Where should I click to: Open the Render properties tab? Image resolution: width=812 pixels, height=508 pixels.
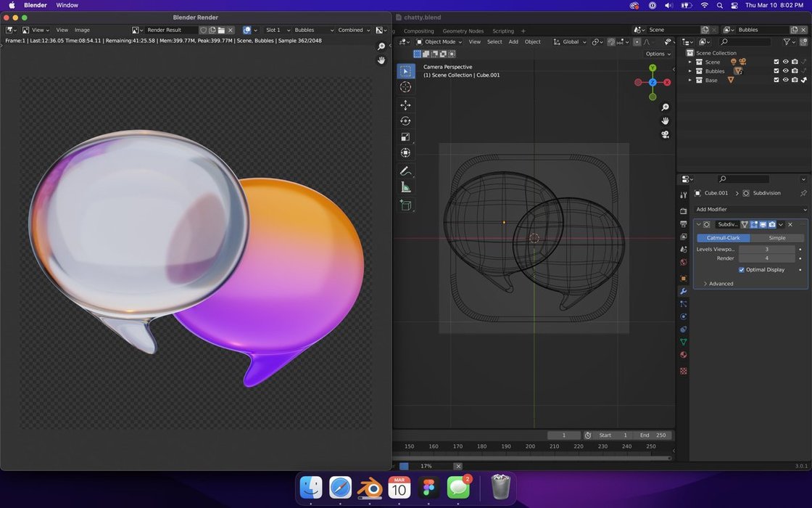[684, 211]
